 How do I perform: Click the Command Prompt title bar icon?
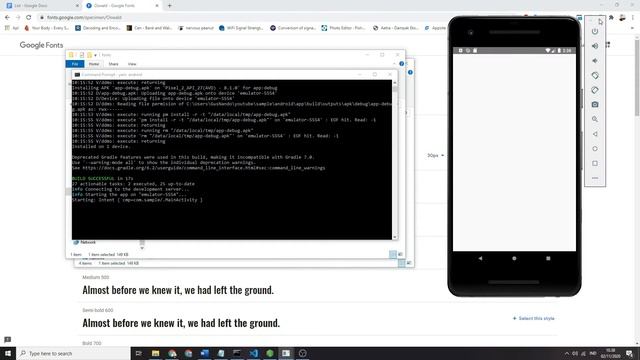pyautogui.click(x=77, y=75)
